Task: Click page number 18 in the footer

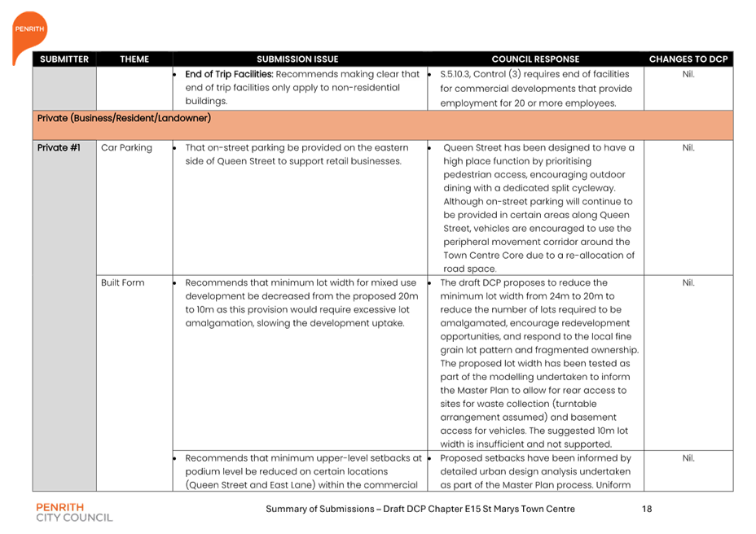Action: coord(647,509)
